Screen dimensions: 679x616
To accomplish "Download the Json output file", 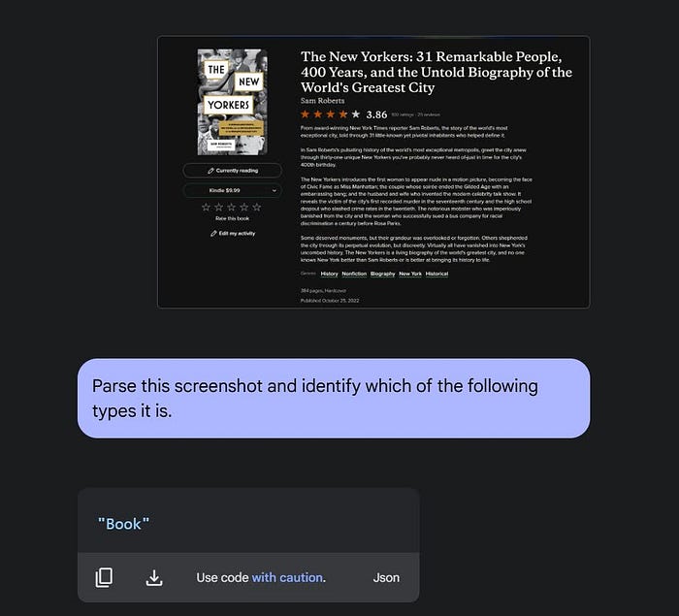I will (154, 578).
